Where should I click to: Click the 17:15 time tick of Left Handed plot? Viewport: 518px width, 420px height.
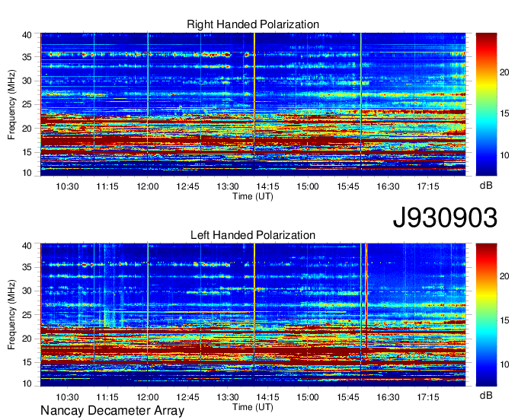(428, 397)
